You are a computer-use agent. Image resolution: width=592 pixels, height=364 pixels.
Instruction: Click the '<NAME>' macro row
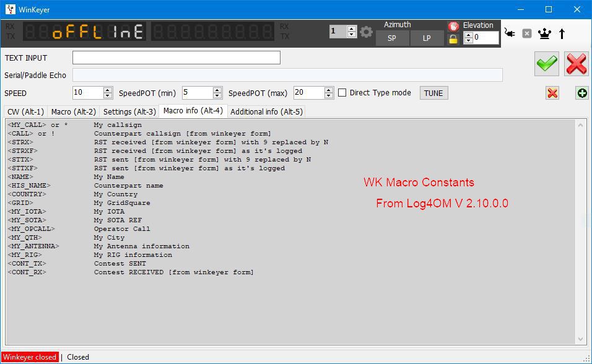[66, 177]
